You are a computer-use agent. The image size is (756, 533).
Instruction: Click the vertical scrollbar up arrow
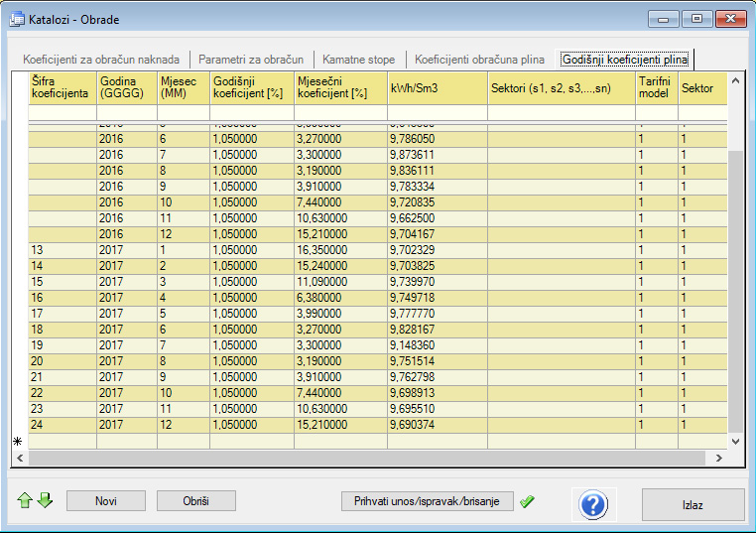click(736, 80)
